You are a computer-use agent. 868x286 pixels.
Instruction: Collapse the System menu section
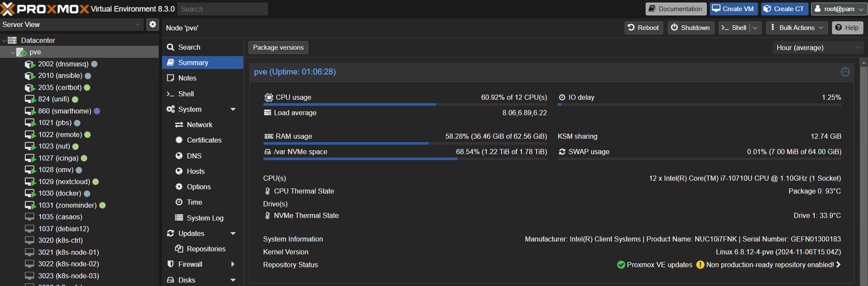[233, 110]
